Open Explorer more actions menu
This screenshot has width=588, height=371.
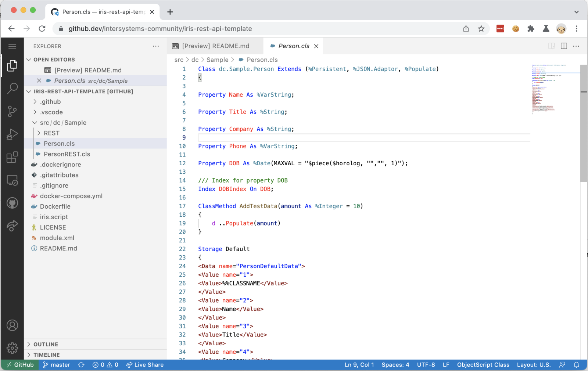pyautogui.click(x=156, y=46)
